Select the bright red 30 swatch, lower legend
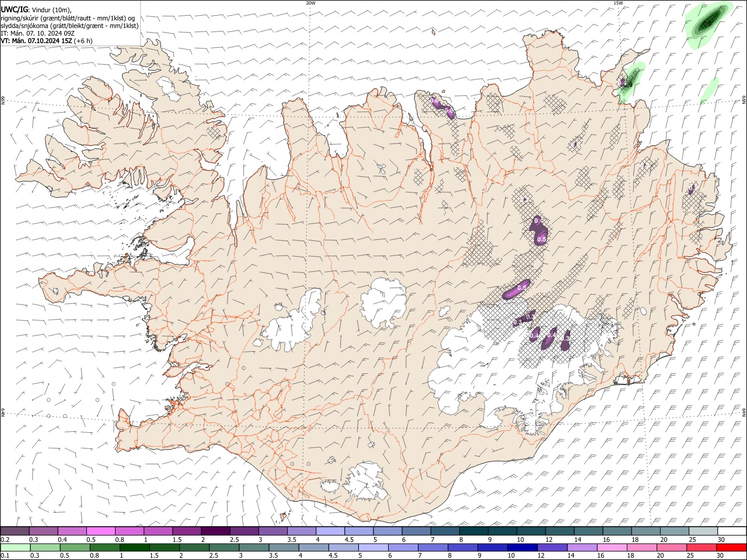747x560 pixels. click(x=731, y=547)
